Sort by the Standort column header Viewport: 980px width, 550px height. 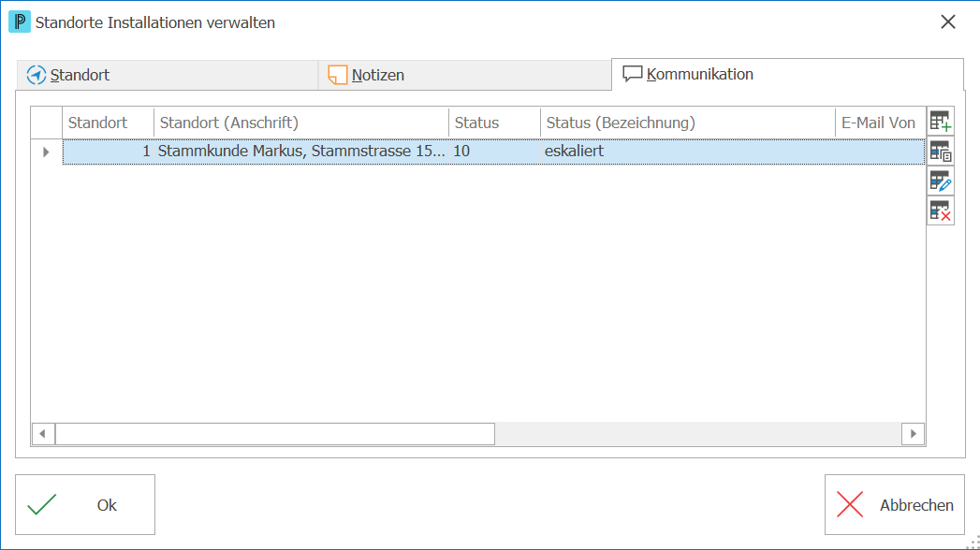point(108,123)
